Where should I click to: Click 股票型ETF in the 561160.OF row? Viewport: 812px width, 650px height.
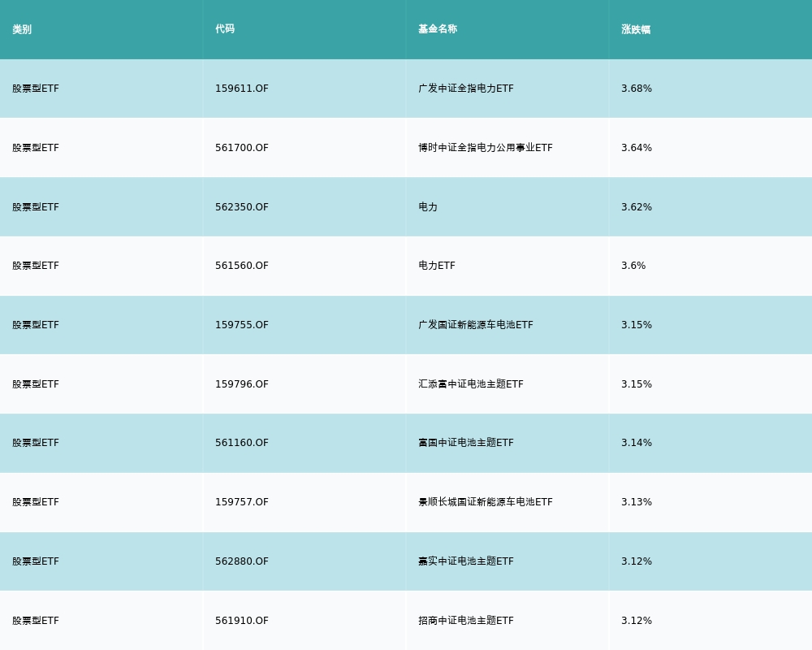36,443
